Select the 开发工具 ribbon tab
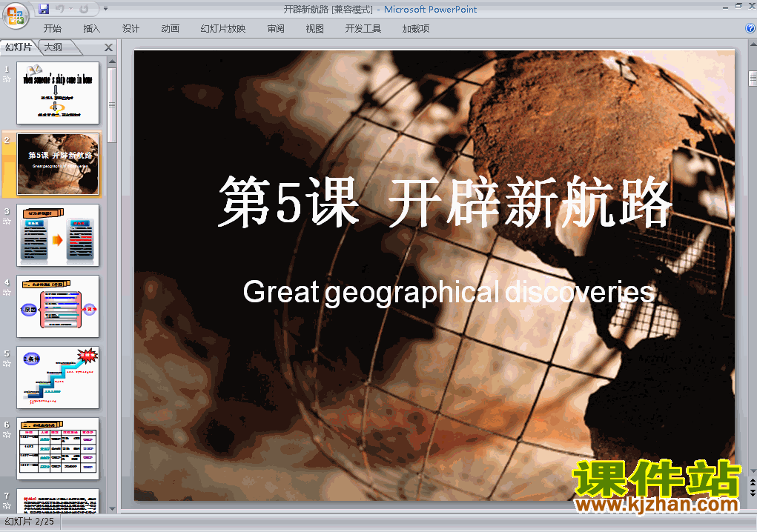The width and height of the screenshot is (757, 532). 363,29
